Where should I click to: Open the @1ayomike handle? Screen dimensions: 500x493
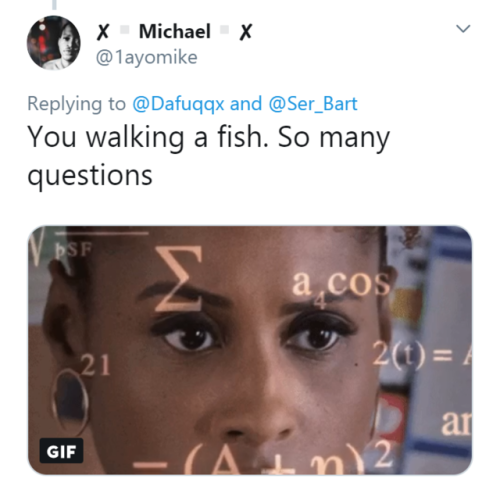[x=147, y=57]
